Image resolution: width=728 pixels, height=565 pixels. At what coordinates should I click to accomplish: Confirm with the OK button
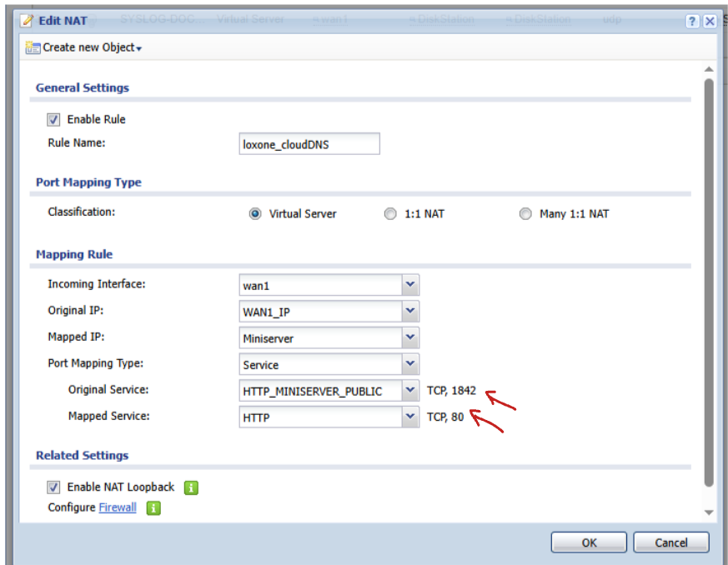pos(589,542)
